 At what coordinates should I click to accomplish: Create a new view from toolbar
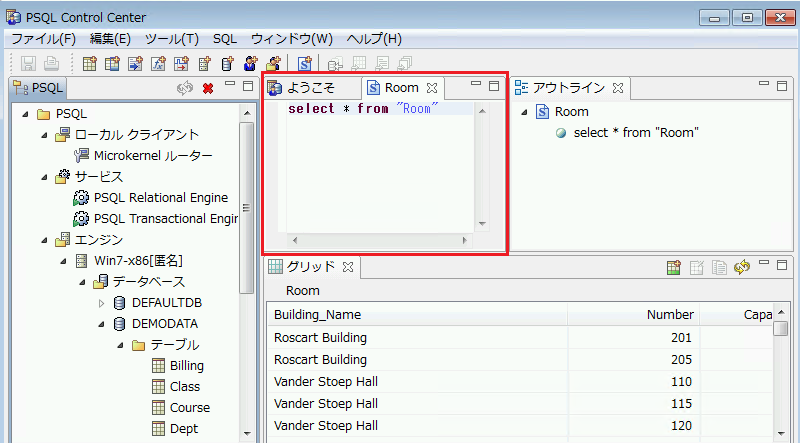112,64
